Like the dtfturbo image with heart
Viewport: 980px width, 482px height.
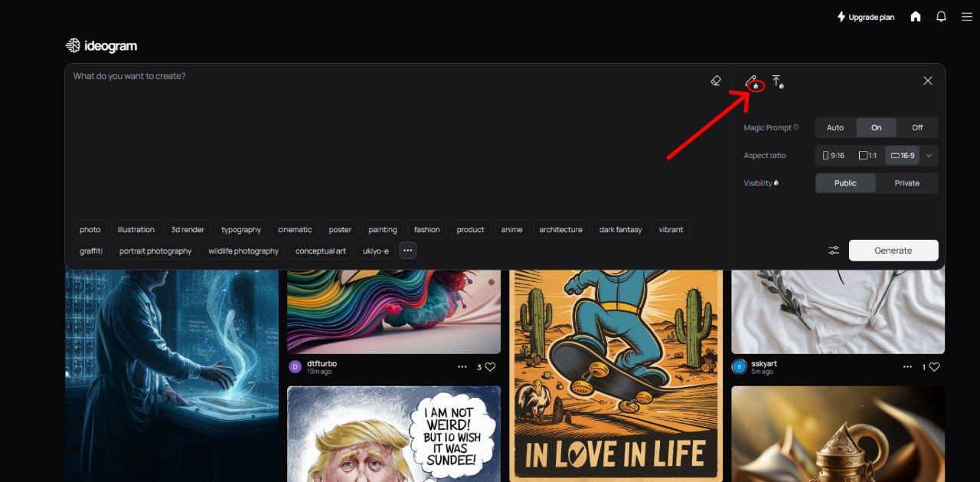(490, 367)
